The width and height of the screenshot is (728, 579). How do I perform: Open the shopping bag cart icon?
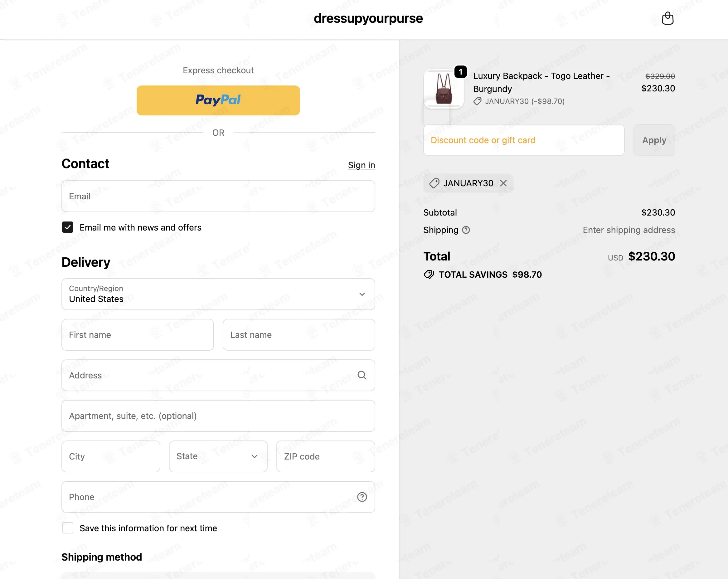click(x=667, y=18)
